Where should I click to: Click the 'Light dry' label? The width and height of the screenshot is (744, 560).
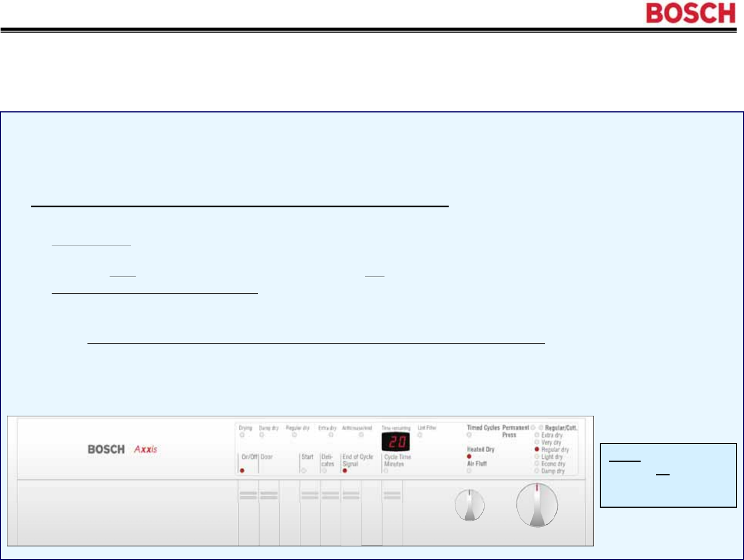click(x=552, y=457)
